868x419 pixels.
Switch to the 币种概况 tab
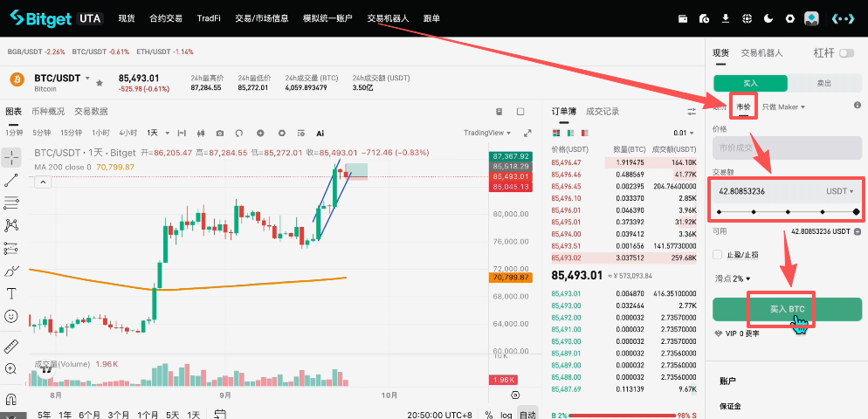click(48, 111)
